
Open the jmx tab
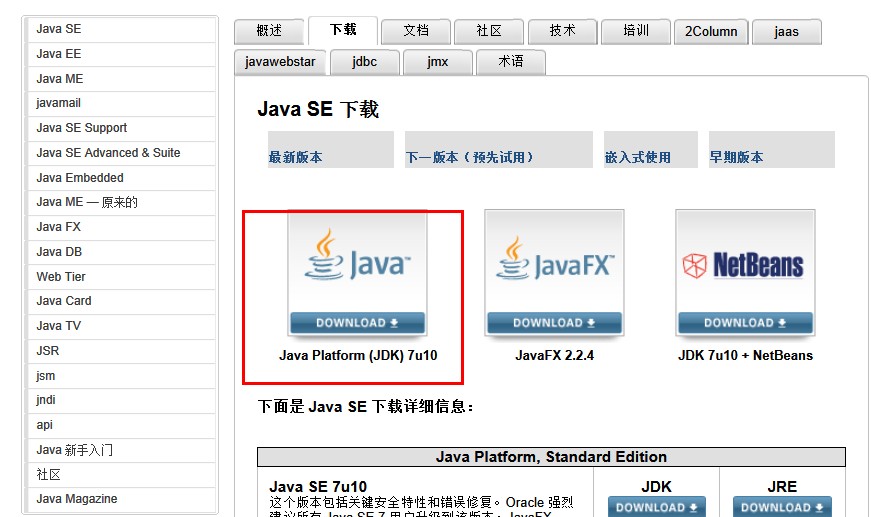point(438,62)
